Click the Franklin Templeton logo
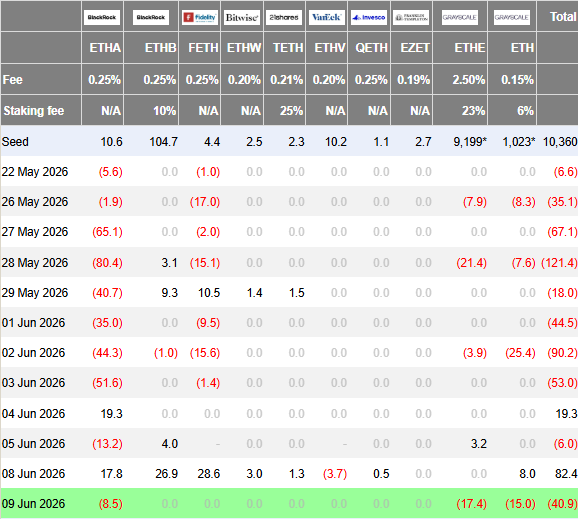The image size is (578, 519). 411,17
